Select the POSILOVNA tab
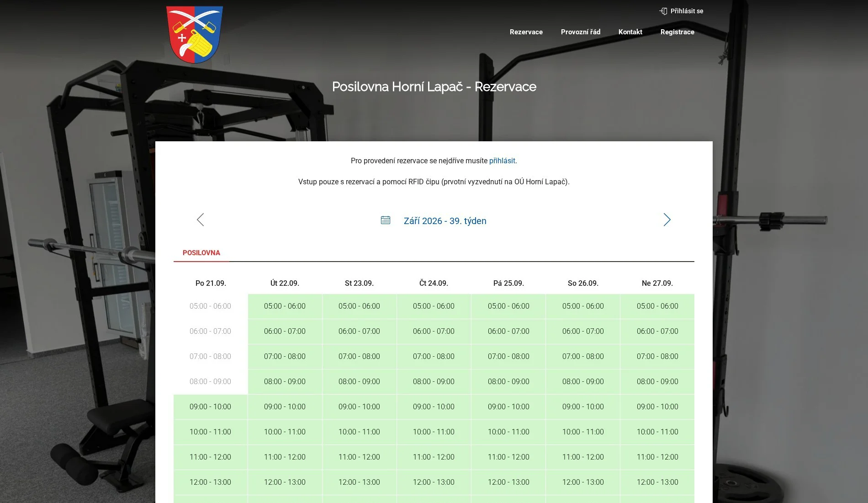This screenshot has height=503, width=868. (x=201, y=253)
